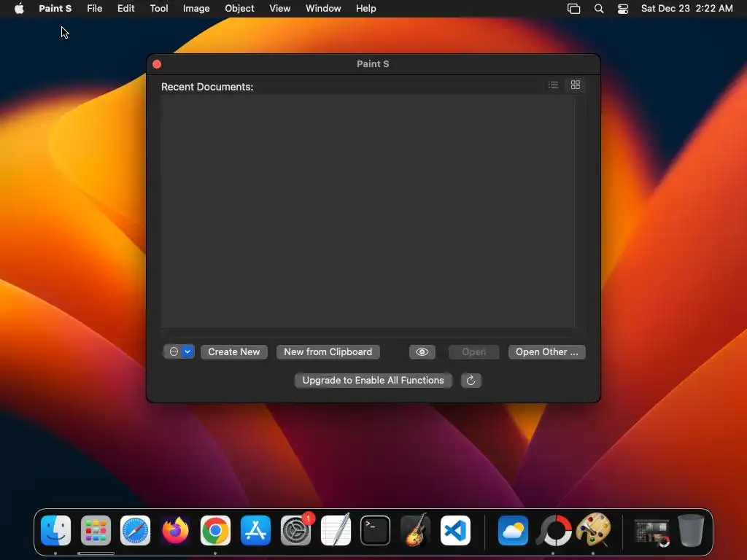Open the Paint S application menu
This screenshot has height=560, width=747.
click(55, 9)
